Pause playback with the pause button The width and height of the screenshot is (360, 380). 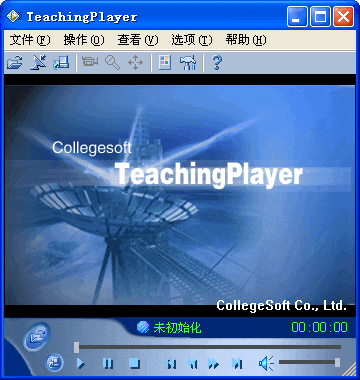tap(108, 363)
